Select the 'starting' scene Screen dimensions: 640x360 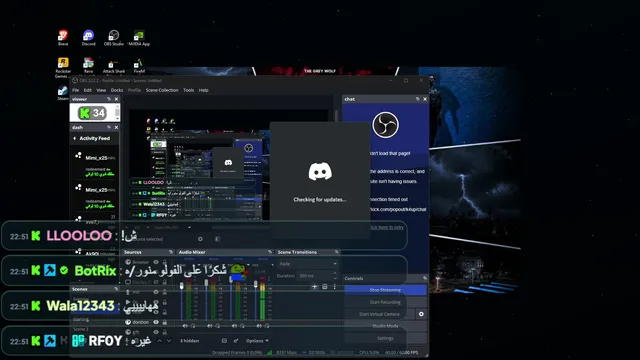pyautogui.click(x=80, y=319)
